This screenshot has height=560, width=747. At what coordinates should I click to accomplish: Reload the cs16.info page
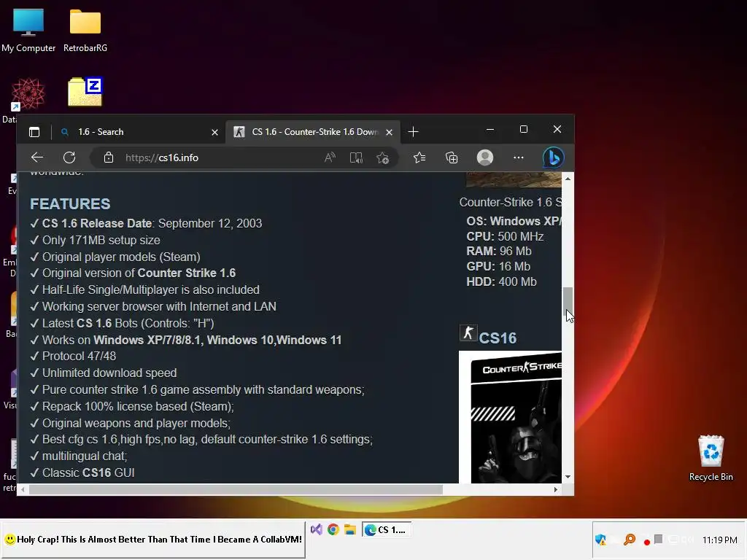coord(69,157)
